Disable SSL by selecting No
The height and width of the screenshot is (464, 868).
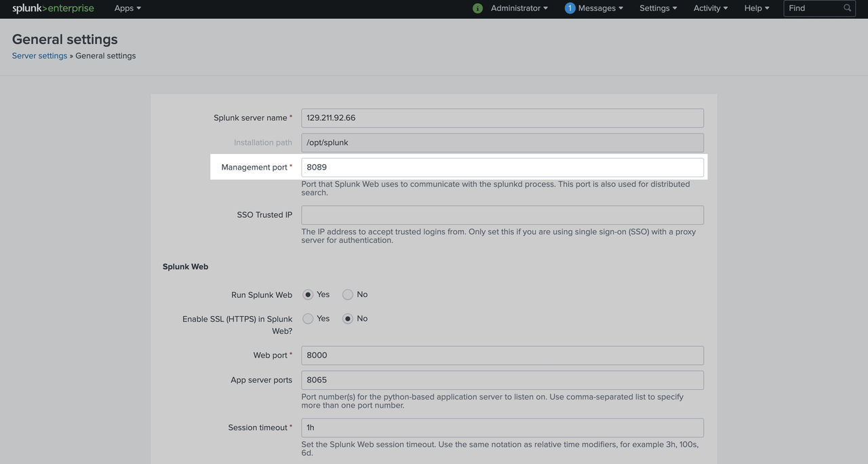point(347,318)
